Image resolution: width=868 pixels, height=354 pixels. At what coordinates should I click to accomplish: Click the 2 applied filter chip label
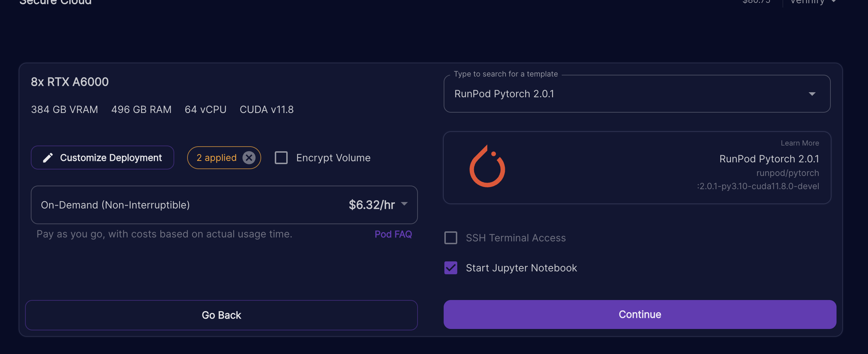coord(216,158)
